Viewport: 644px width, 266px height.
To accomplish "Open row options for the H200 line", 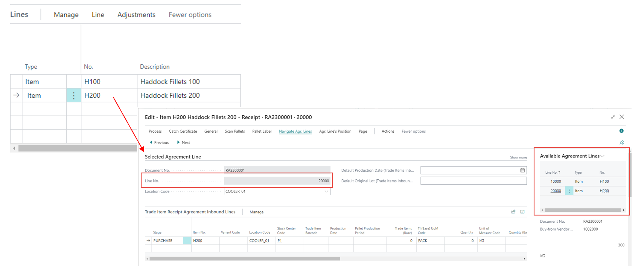I will [x=74, y=96].
